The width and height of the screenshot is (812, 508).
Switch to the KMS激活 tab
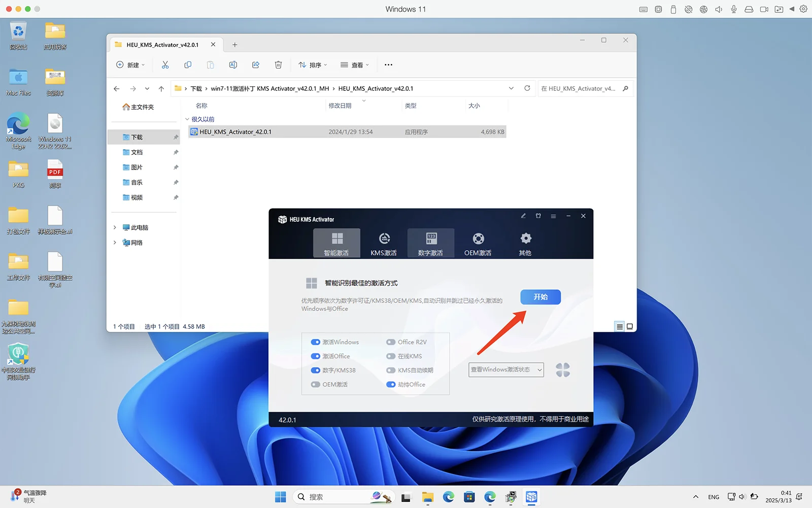point(384,243)
